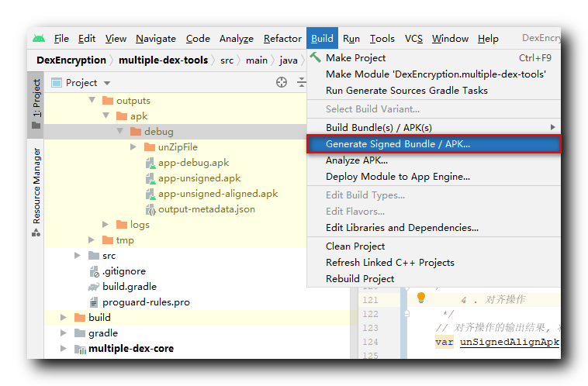Select Run Generate Sources Gradle Tasks
Image resolution: width=588 pixels, height=386 pixels.
tap(434, 91)
